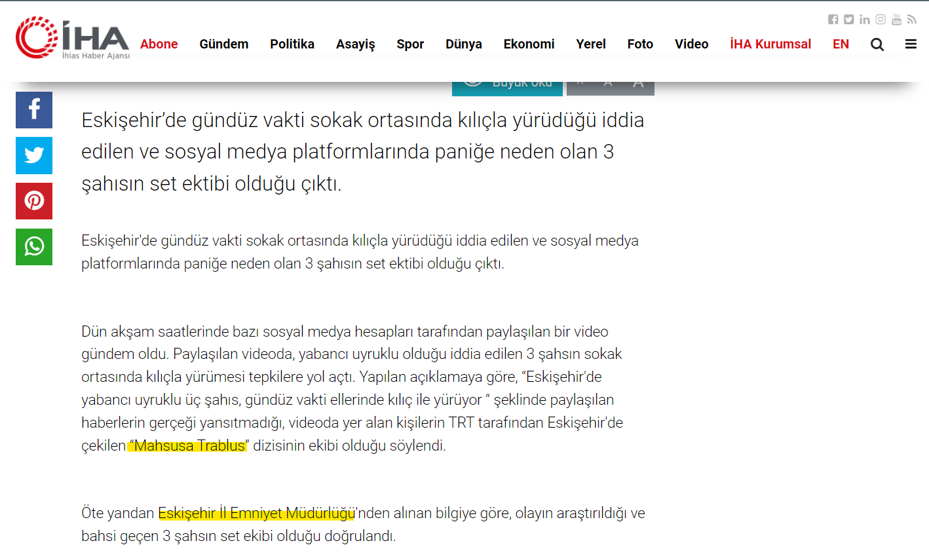The width and height of the screenshot is (929, 560).
Task: Open the Gündem menu section
Action: [x=223, y=45]
